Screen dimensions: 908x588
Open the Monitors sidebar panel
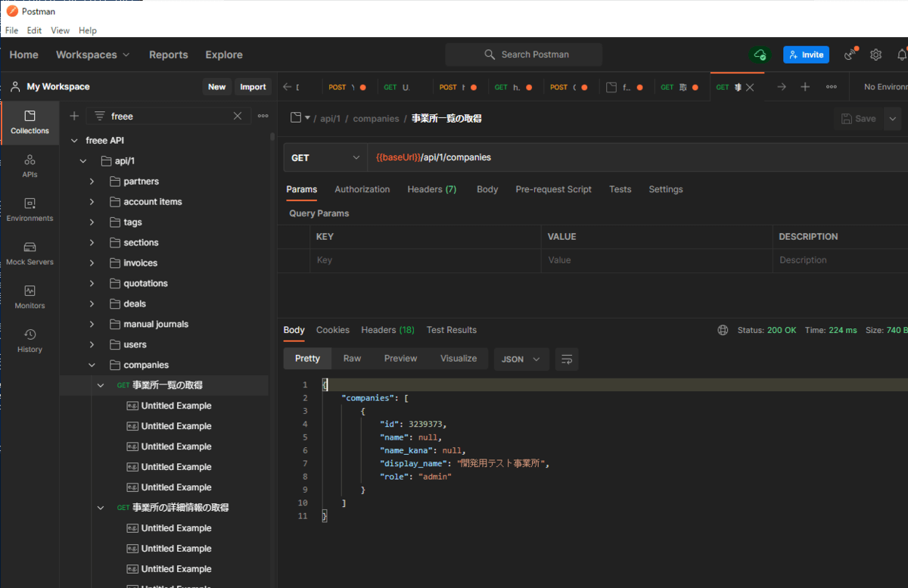(30, 297)
